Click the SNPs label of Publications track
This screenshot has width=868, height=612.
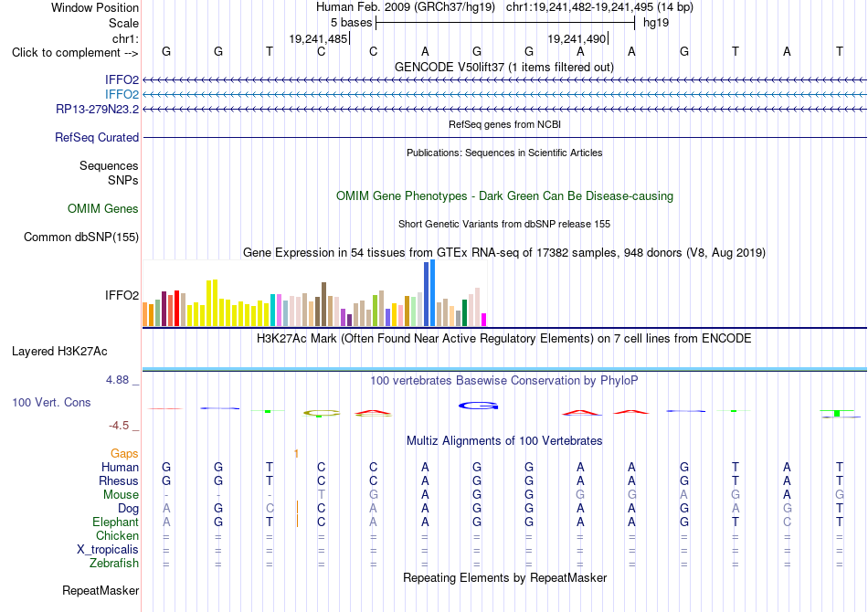[x=123, y=180]
